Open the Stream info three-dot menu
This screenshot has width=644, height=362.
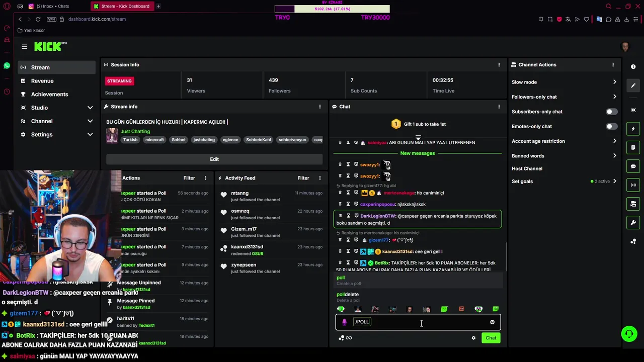320,107
